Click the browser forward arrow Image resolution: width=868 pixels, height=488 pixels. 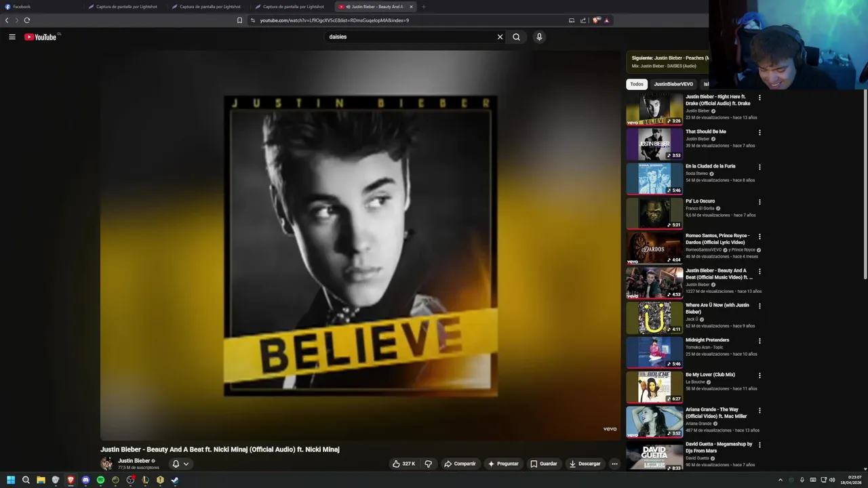pos(17,20)
